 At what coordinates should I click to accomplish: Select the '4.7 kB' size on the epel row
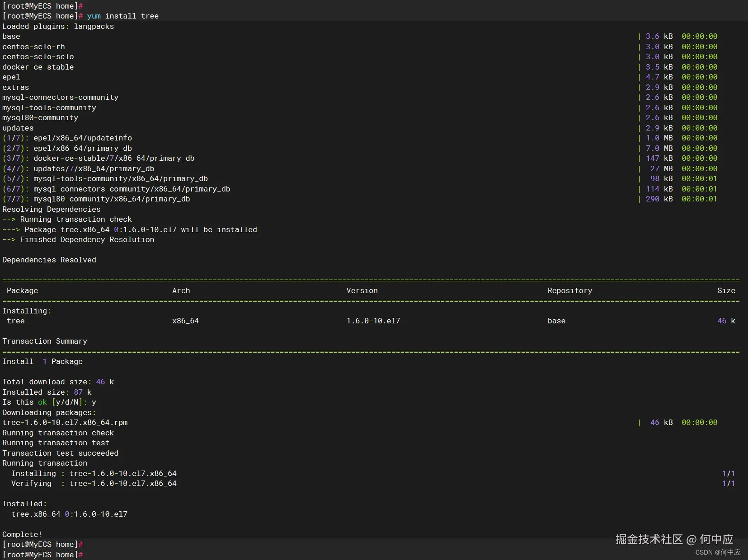[659, 77]
